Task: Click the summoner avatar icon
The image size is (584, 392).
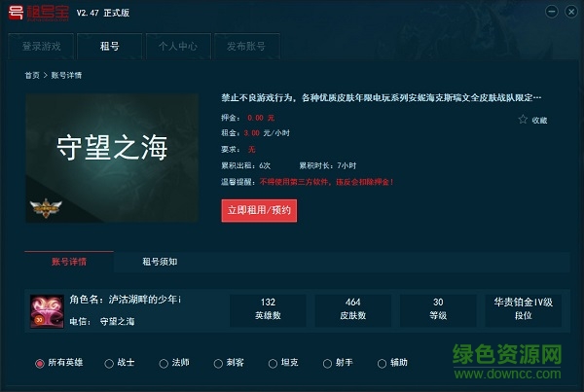Action: (x=47, y=311)
